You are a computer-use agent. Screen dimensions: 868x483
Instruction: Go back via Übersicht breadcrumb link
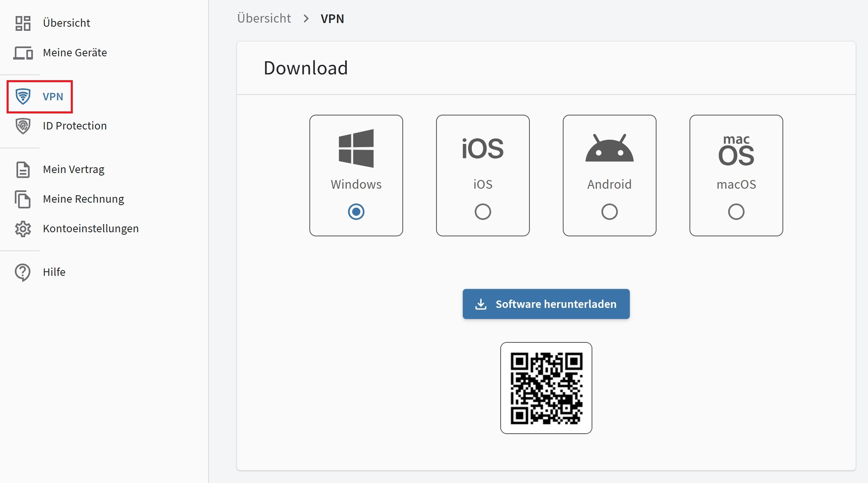click(x=264, y=18)
